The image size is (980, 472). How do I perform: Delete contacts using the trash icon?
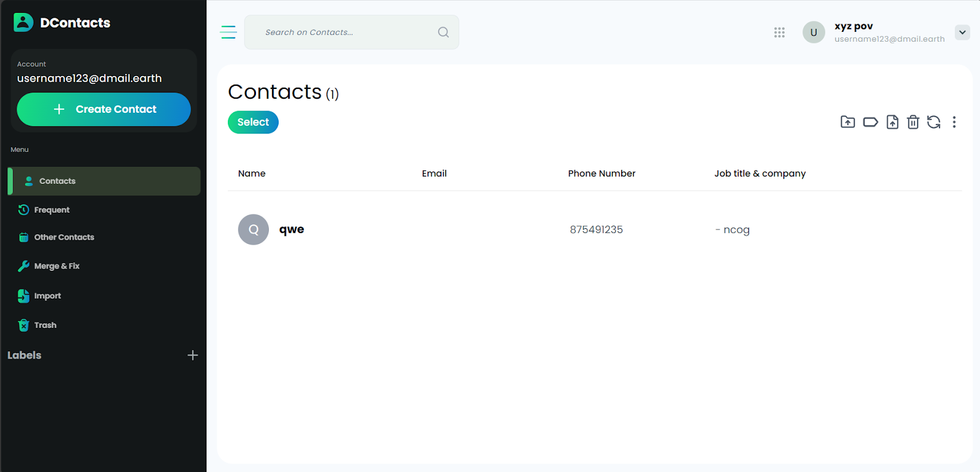click(x=913, y=122)
